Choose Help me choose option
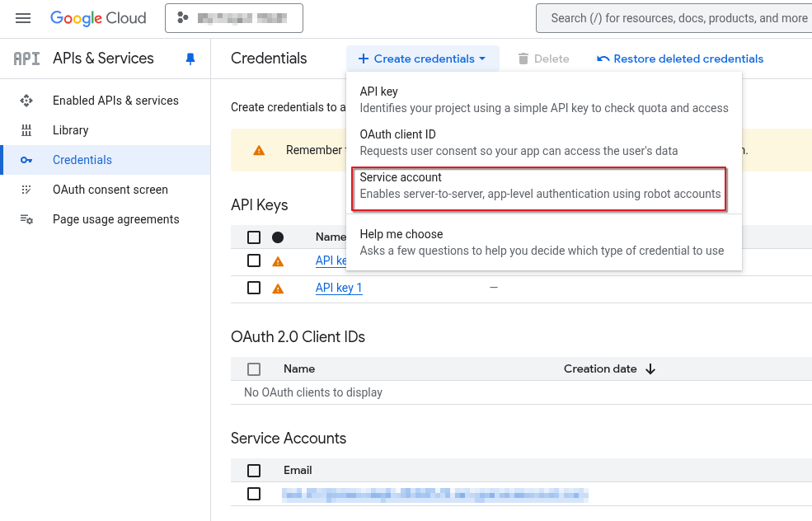The image size is (812, 521). coord(544,242)
